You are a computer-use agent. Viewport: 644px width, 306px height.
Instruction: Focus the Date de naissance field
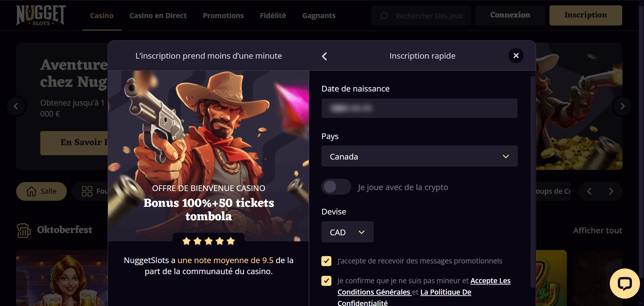[419, 108]
